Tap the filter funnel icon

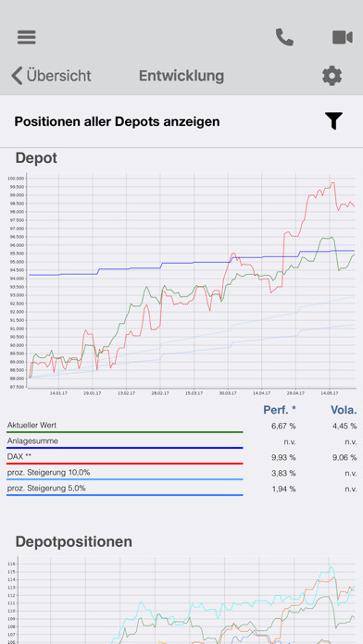pyautogui.click(x=333, y=120)
